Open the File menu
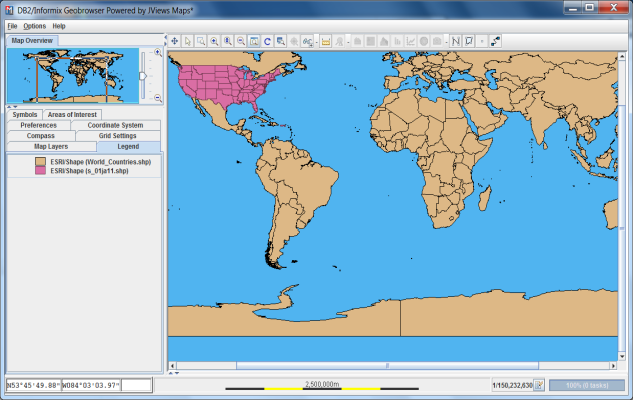633x400 pixels. pos(12,25)
